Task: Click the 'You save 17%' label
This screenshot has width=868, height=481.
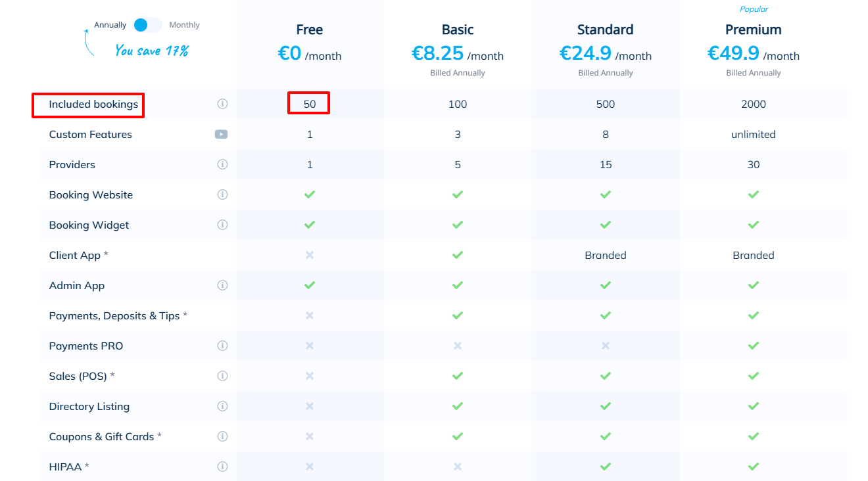Action: click(152, 50)
